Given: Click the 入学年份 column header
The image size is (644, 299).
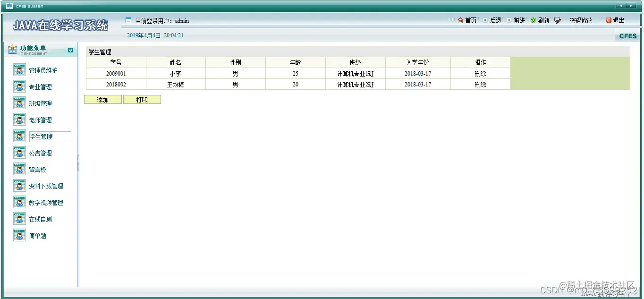Looking at the screenshot, I should click(x=418, y=62).
